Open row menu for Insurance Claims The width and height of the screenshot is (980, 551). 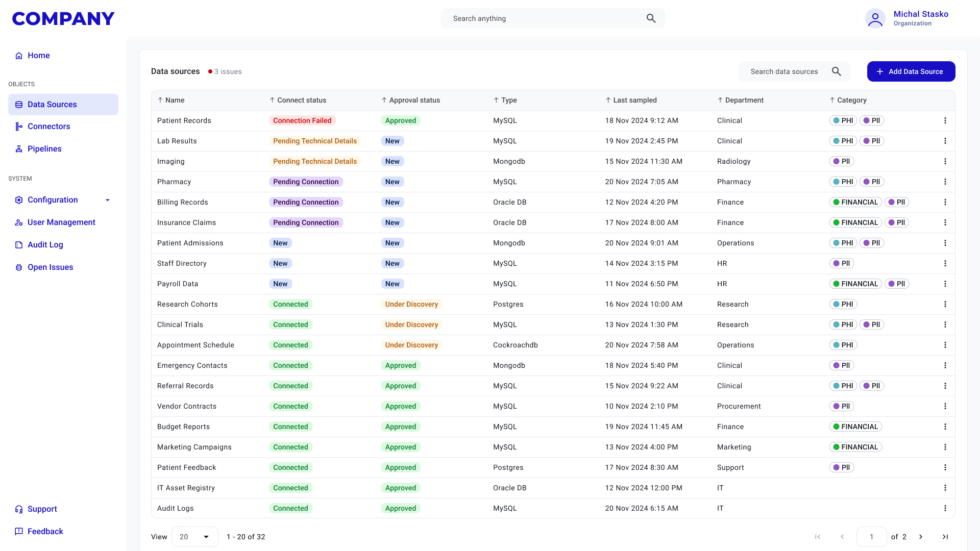(945, 222)
